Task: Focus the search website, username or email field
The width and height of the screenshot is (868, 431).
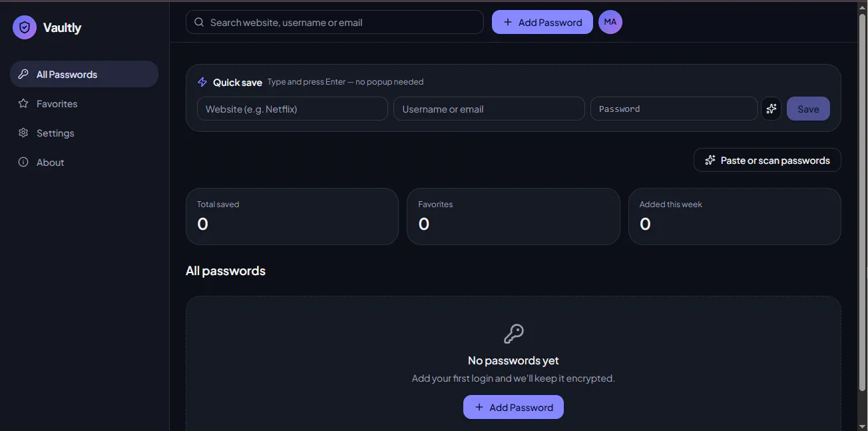Action: (335, 22)
